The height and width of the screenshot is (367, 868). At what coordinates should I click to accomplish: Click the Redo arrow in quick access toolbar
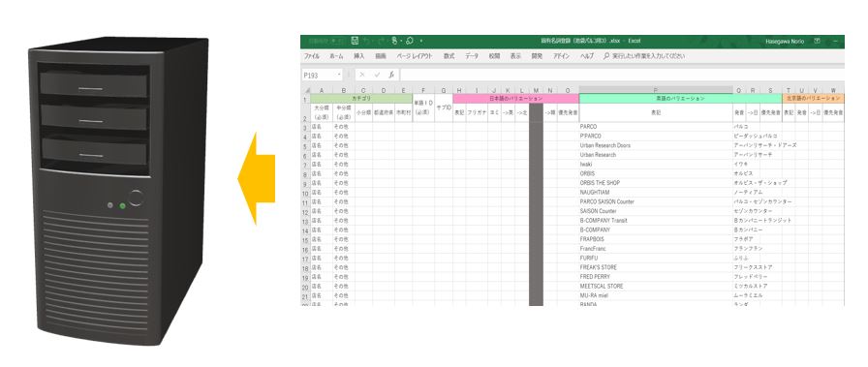coord(382,41)
